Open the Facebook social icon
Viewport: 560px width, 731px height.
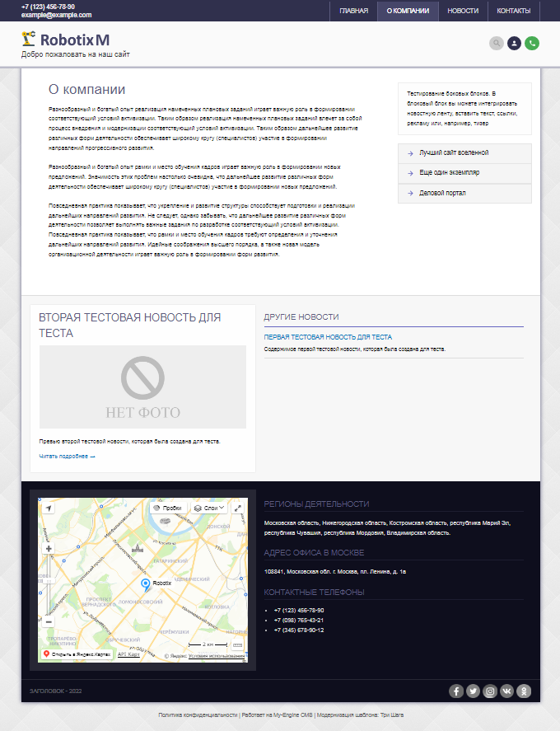pos(456,691)
